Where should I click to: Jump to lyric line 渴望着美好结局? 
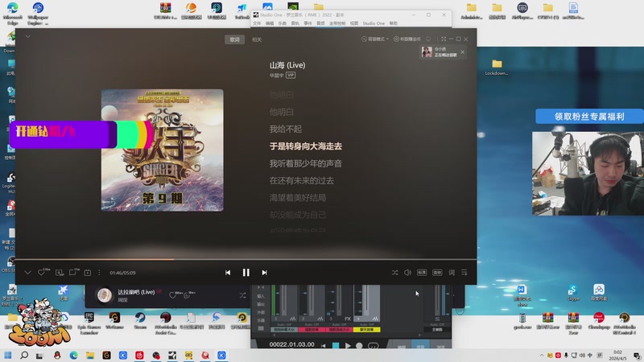pyautogui.click(x=297, y=198)
